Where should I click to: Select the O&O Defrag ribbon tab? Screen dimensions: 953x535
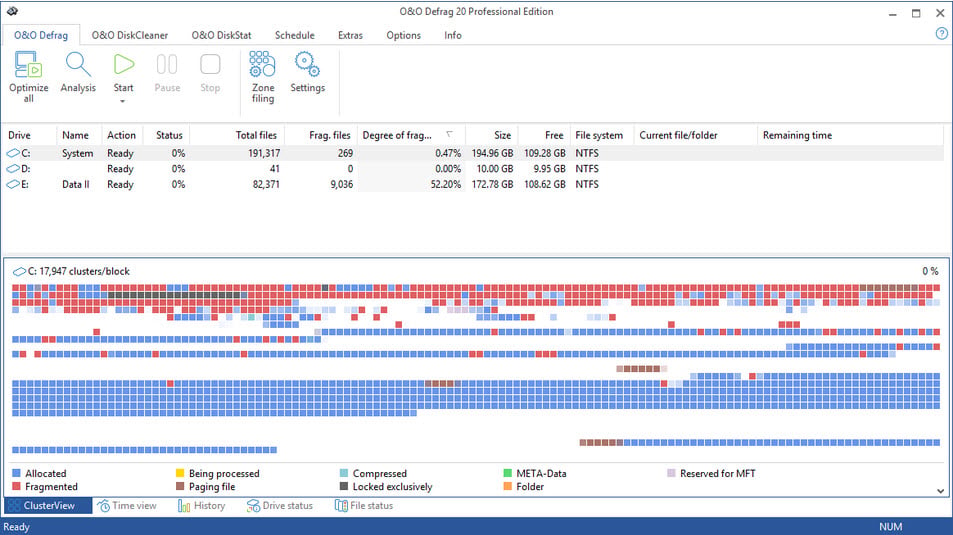tap(41, 35)
